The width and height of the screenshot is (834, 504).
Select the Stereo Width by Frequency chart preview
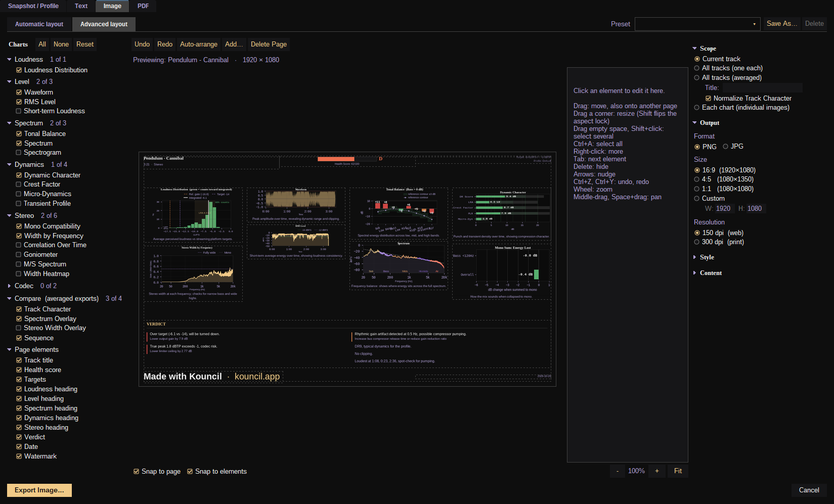pyautogui.click(x=193, y=273)
